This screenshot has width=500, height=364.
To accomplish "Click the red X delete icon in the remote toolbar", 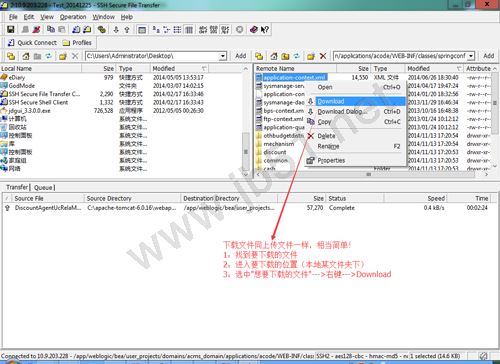I will pos(323,56).
